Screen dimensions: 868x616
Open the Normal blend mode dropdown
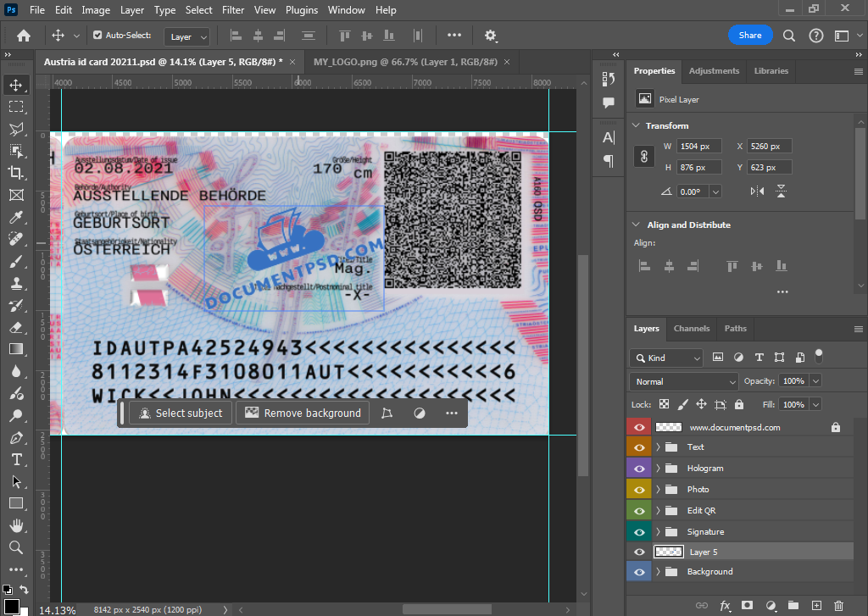point(684,381)
